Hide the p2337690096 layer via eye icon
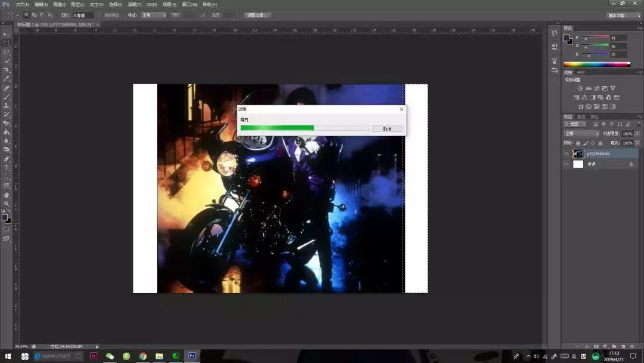The height and width of the screenshot is (363, 644). point(566,153)
